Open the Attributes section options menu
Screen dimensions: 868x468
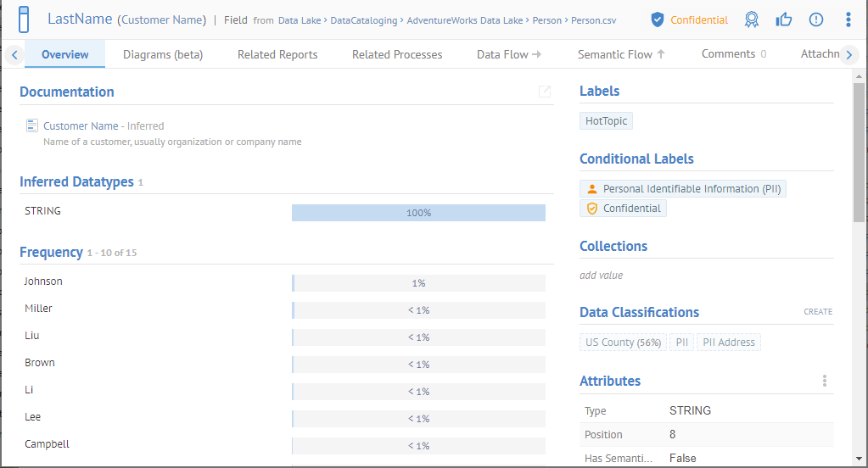tap(825, 382)
